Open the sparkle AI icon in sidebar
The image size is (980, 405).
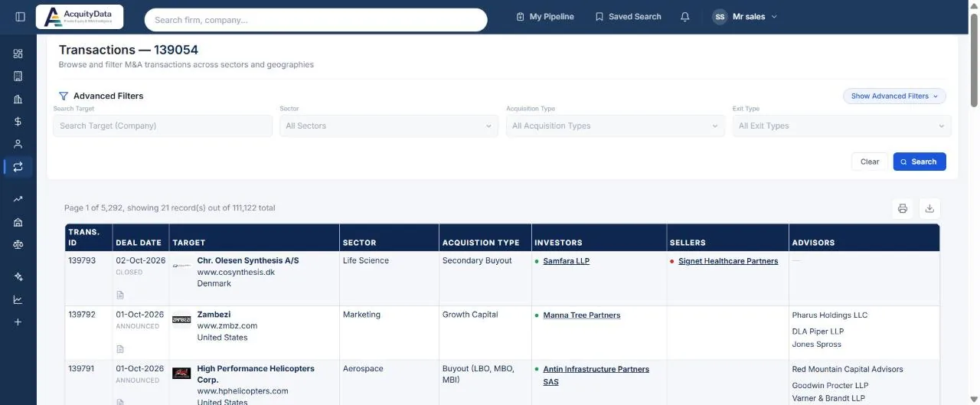point(18,277)
